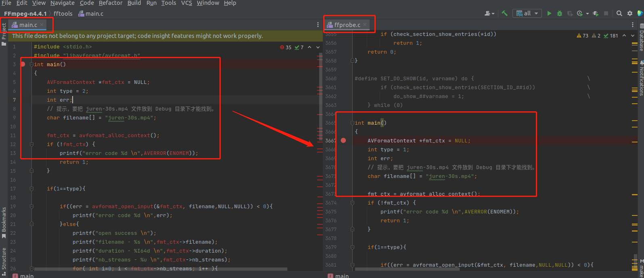This screenshot has height=278, width=644.
Task: Collapse the main() fold in main.c
Action: 31,65
